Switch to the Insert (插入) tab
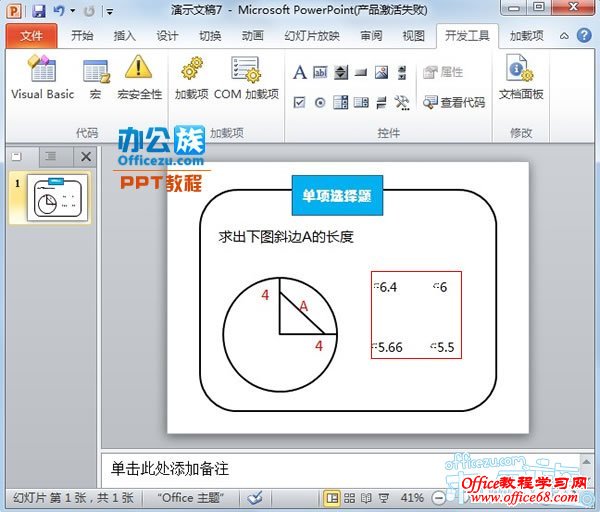The height and width of the screenshot is (512, 600). pos(125,36)
